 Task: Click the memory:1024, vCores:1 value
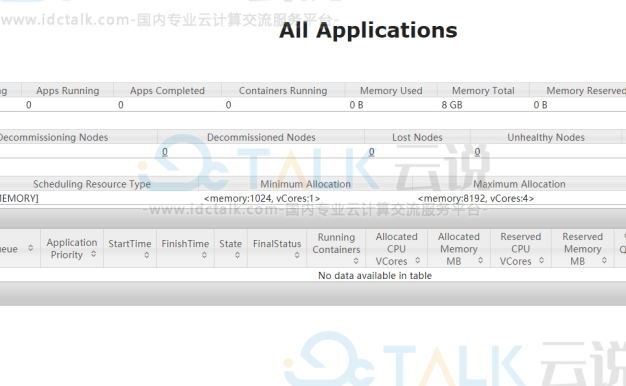pyautogui.click(x=262, y=198)
